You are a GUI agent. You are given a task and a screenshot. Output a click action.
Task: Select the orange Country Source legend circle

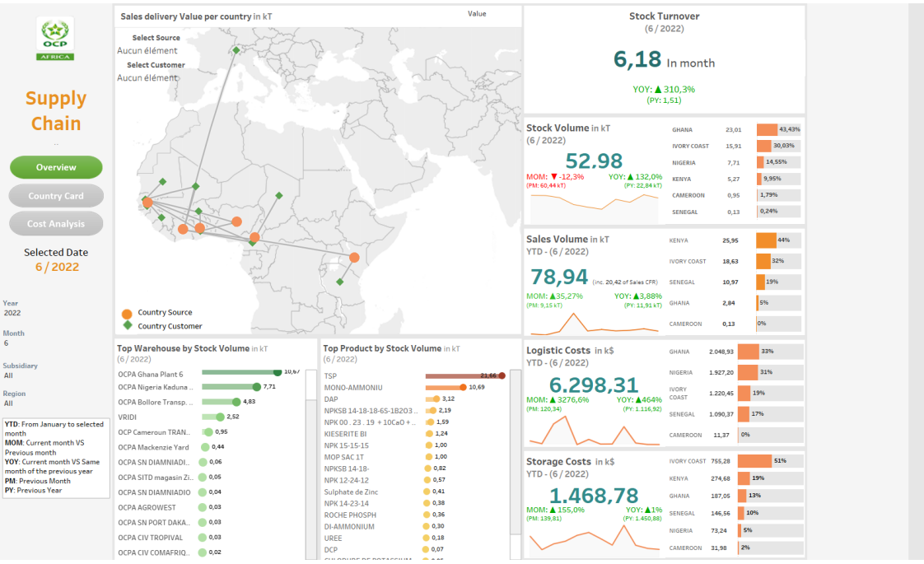[127, 313]
